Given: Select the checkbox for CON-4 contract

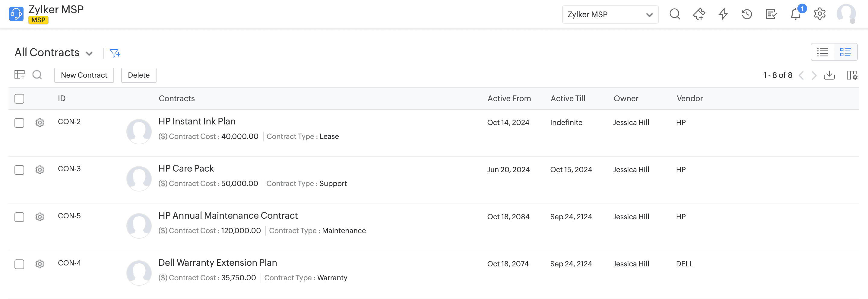Looking at the screenshot, I should tap(19, 264).
